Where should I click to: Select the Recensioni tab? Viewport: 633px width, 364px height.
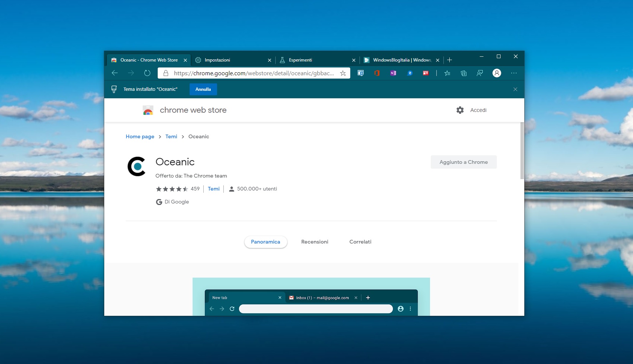(315, 242)
